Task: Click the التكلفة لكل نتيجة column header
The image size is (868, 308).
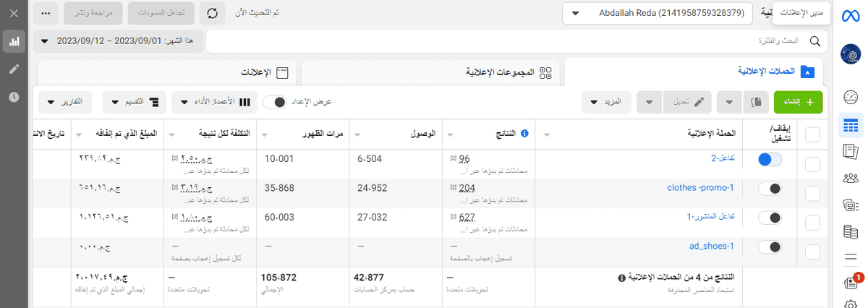Action: [x=211, y=134]
